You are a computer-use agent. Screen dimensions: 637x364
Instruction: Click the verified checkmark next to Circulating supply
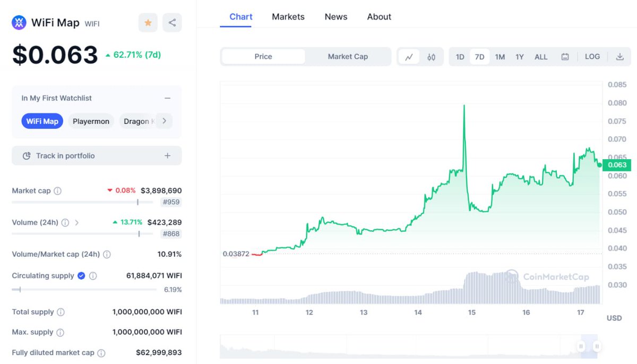click(x=81, y=276)
